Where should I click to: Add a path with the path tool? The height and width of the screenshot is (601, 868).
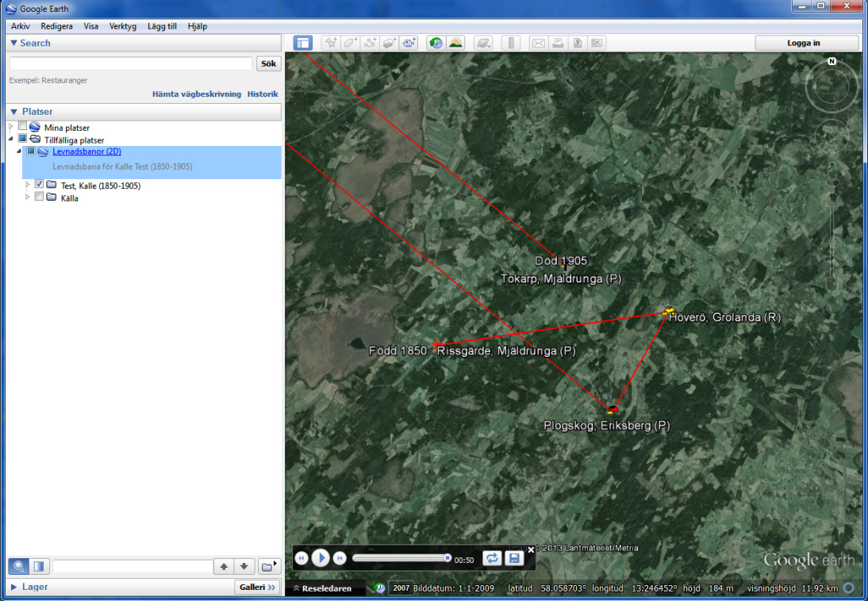[x=370, y=43]
